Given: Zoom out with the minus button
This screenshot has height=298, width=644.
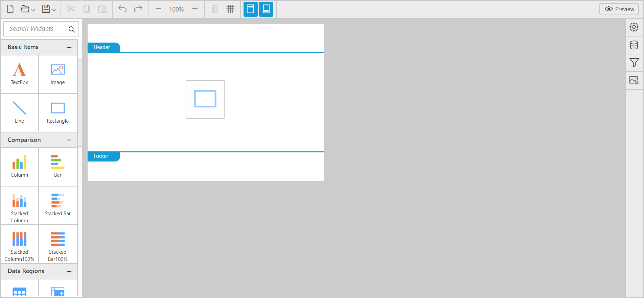Looking at the screenshot, I should point(158,9).
